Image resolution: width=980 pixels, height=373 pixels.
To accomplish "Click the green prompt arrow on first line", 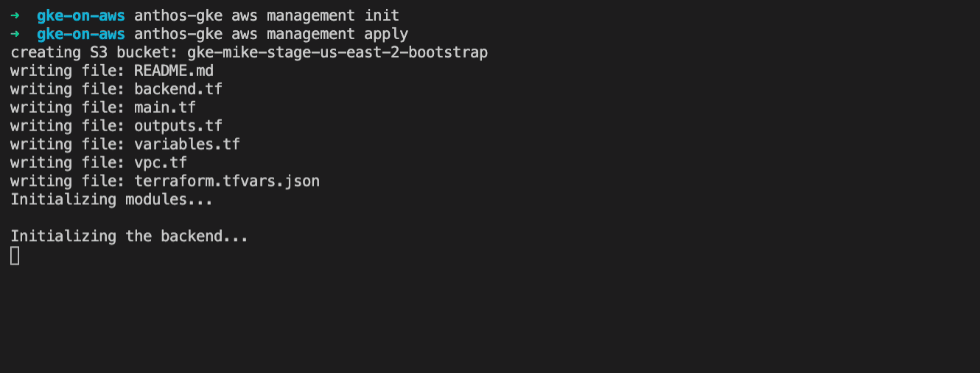I will (x=15, y=15).
